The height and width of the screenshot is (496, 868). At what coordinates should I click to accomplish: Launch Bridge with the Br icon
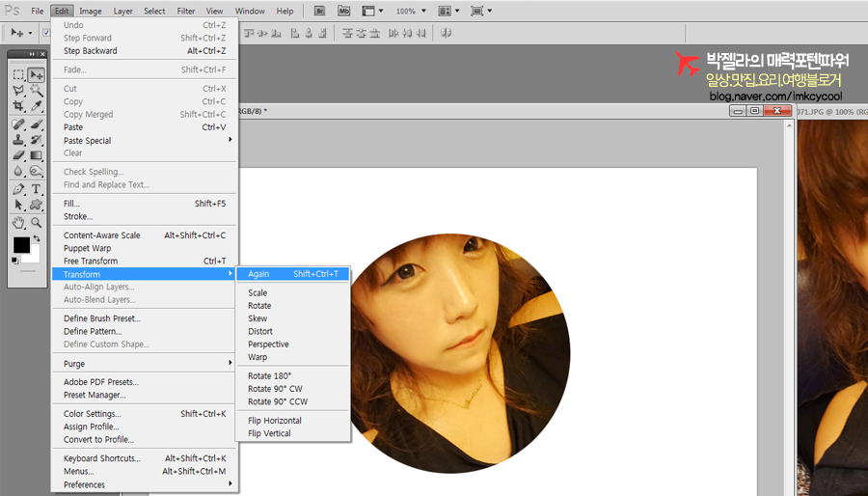coord(320,11)
